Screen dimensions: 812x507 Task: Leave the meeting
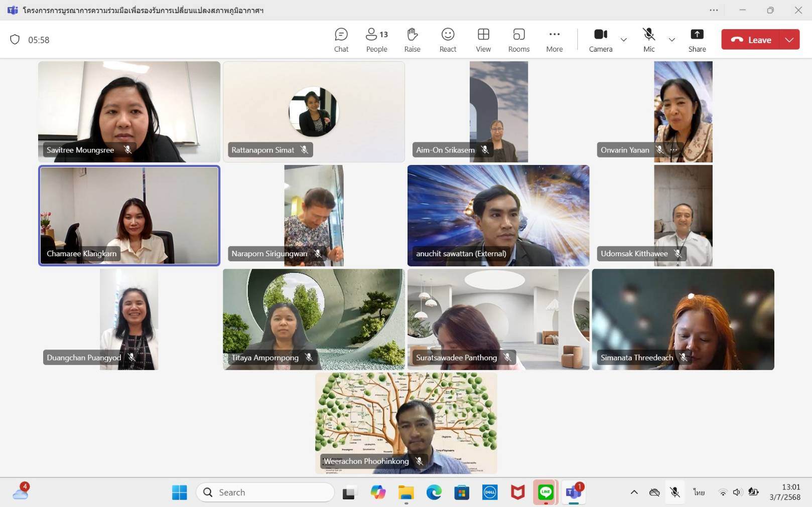751,40
